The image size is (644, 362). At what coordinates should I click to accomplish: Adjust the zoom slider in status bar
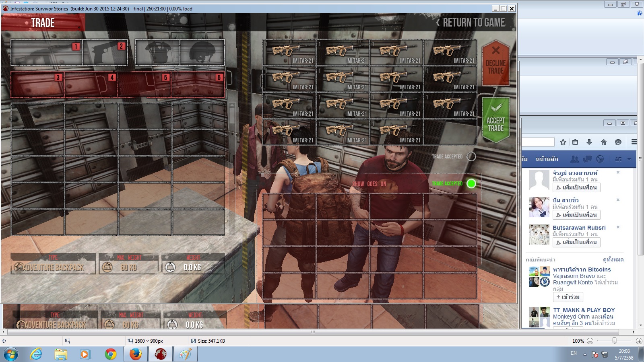tap(614, 341)
